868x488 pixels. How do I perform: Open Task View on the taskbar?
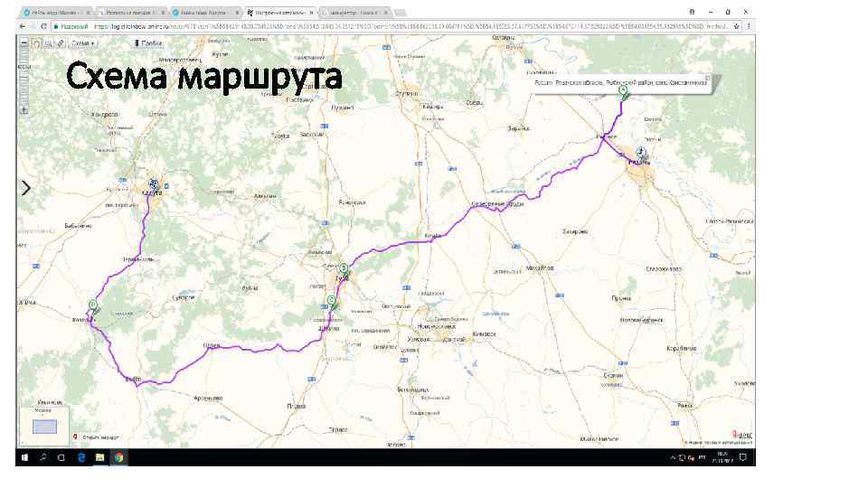pos(61,457)
